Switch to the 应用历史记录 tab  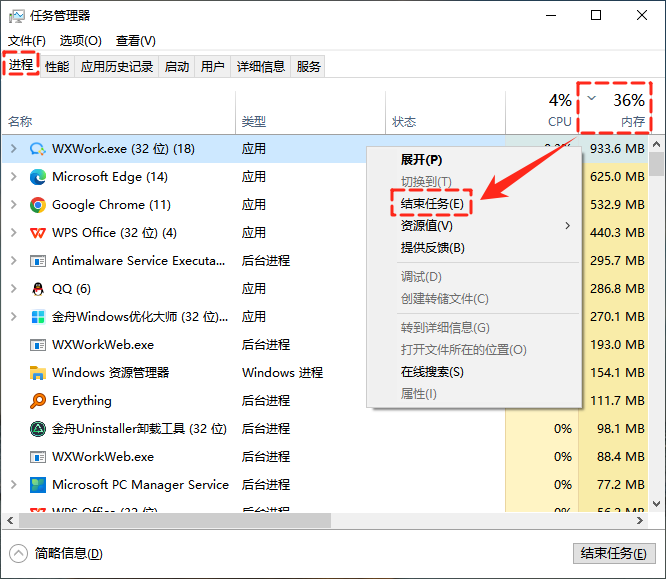(x=117, y=67)
